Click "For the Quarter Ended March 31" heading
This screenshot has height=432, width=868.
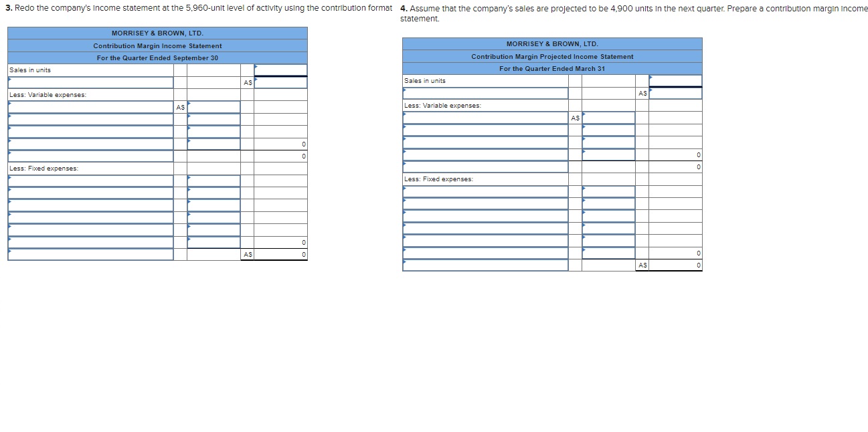552,69
